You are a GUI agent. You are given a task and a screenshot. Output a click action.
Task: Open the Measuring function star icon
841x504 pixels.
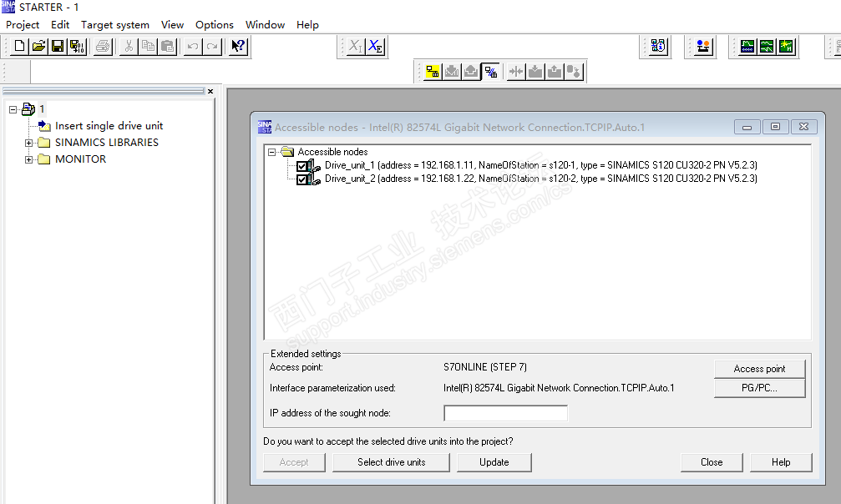click(786, 46)
